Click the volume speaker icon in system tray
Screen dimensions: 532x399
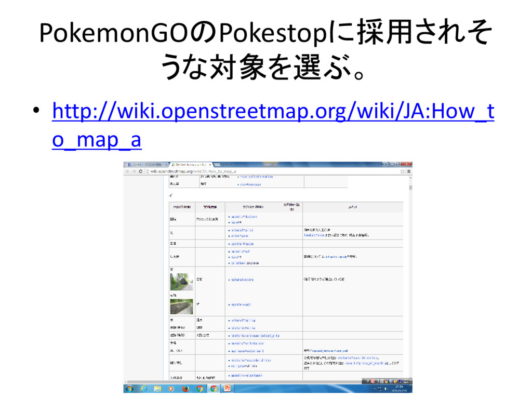pyautogui.click(x=385, y=389)
